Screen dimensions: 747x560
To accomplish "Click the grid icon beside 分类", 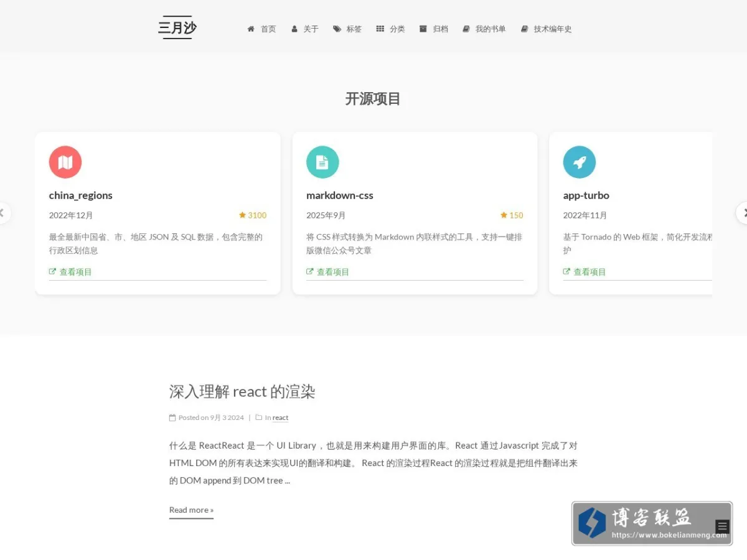I will pyautogui.click(x=380, y=29).
